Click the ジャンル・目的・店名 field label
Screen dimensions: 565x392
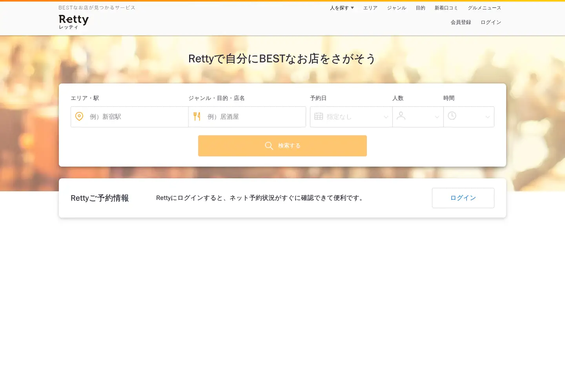[217, 98]
